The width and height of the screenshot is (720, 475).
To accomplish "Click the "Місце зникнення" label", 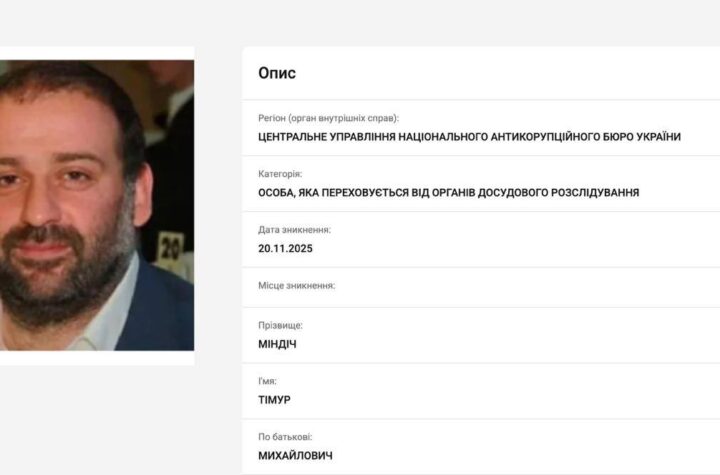I will [297, 285].
